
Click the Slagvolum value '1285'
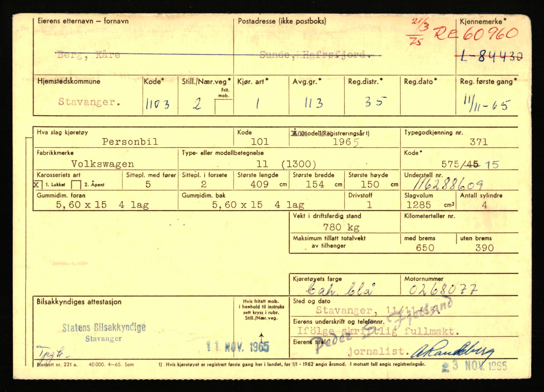pyautogui.click(x=419, y=205)
